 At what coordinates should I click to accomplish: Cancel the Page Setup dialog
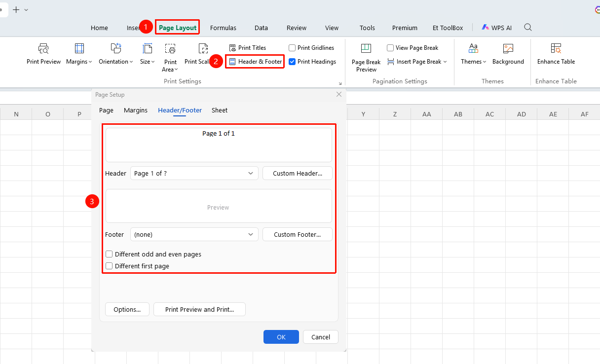coord(321,337)
